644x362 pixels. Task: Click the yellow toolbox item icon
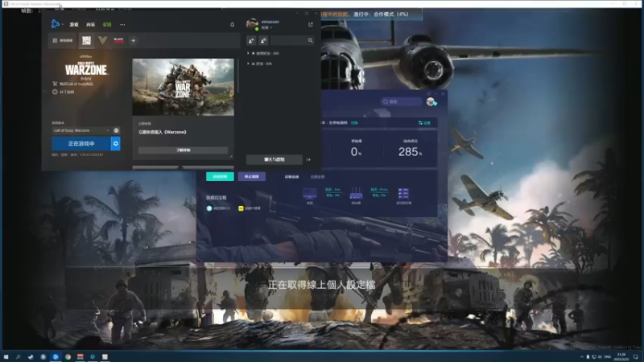click(x=241, y=208)
